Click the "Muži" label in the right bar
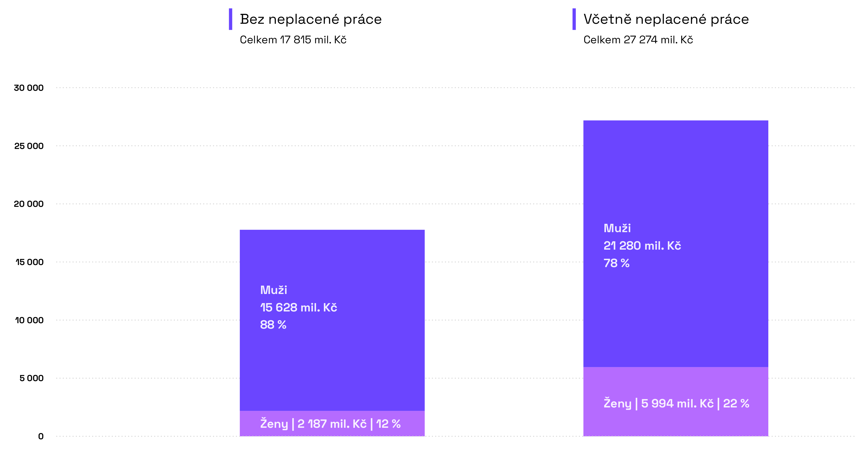868x457 pixels. point(617,228)
